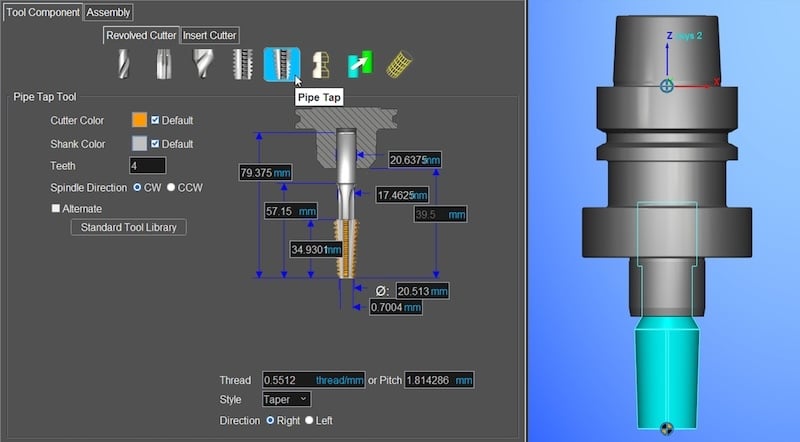Edit the 20.6375 mm shank diameter field

click(415, 160)
